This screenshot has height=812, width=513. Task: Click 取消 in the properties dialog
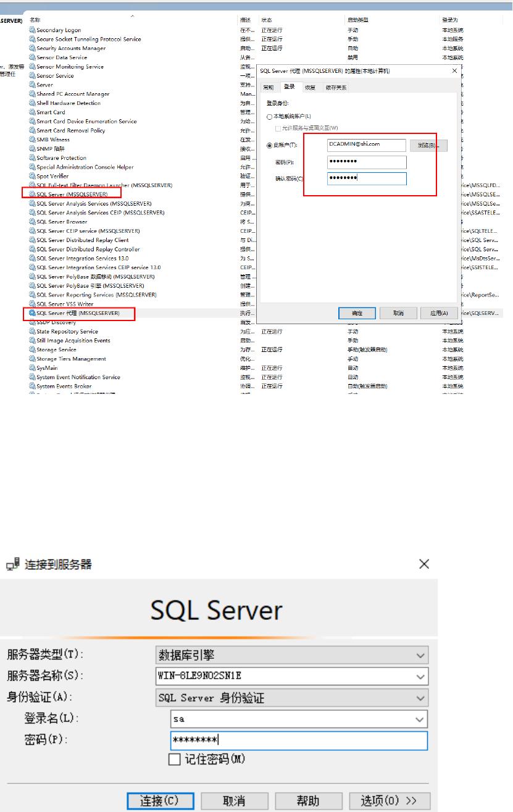point(398,313)
